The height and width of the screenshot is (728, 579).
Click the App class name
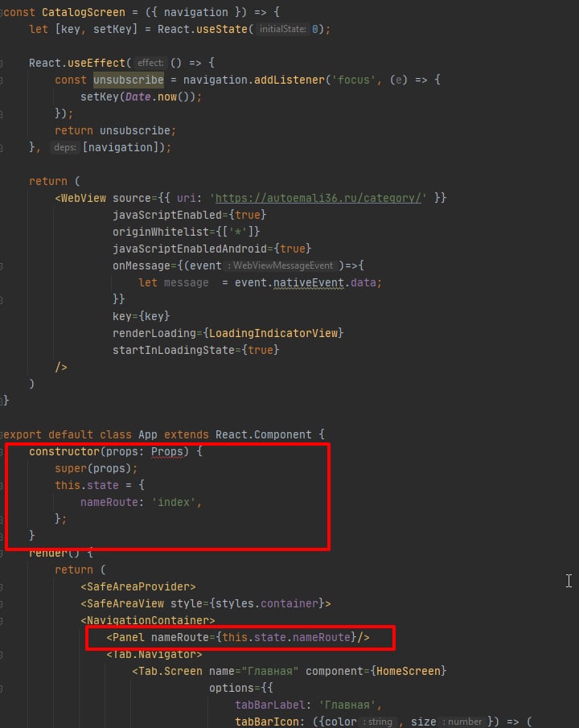pos(148,434)
